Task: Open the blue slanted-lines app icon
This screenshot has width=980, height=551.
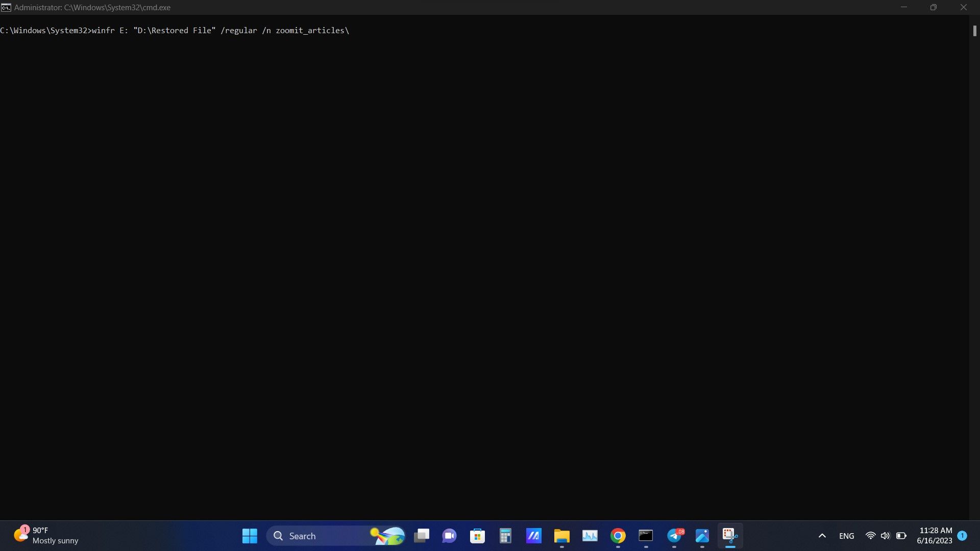Action: (x=533, y=536)
